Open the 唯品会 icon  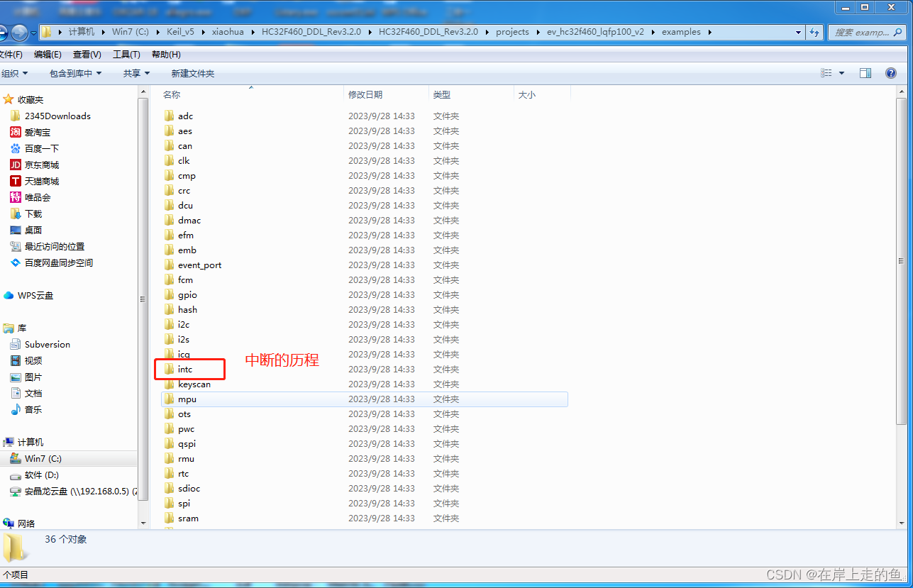(x=16, y=197)
